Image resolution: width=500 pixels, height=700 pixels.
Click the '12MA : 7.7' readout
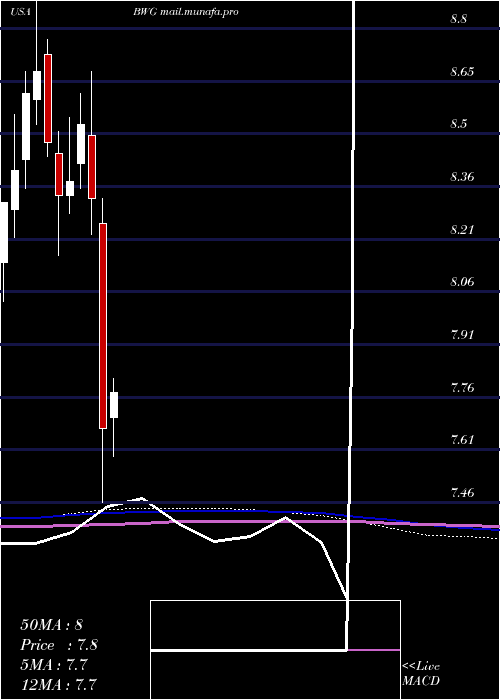[x=59, y=684]
